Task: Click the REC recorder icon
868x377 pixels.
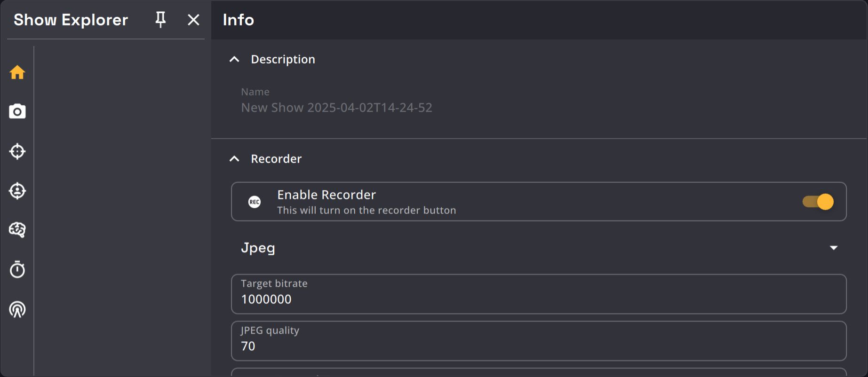Action: 255,202
